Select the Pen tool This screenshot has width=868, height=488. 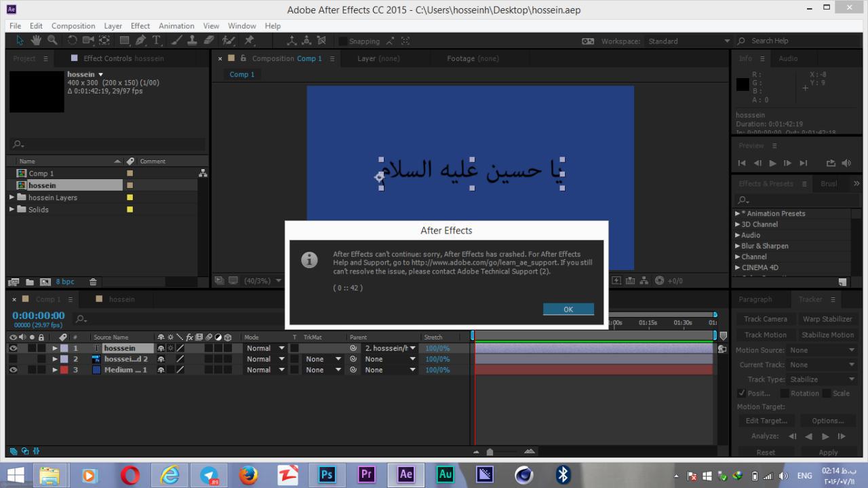pyautogui.click(x=141, y=41)
